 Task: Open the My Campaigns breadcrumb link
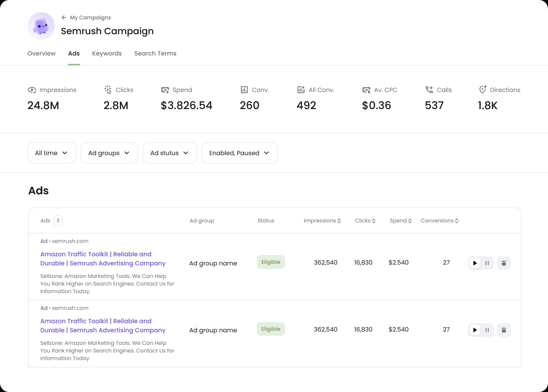(91, 17)
